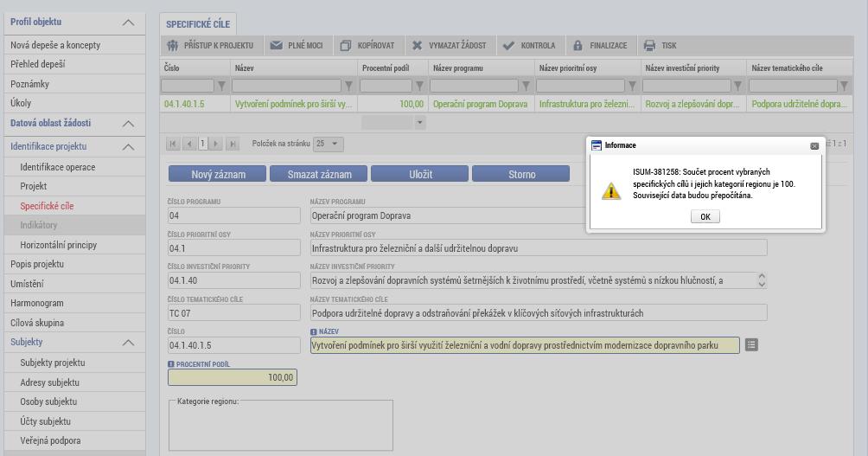Click the Kontrola checkmark icon
Viewport: 868px width, 456px height.
tap(508, 46)
